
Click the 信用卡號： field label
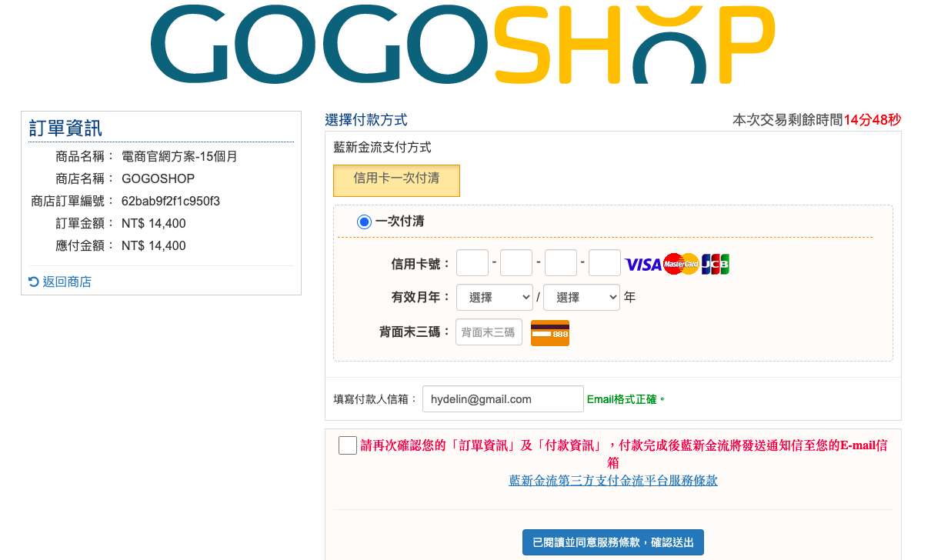[421, 264]
